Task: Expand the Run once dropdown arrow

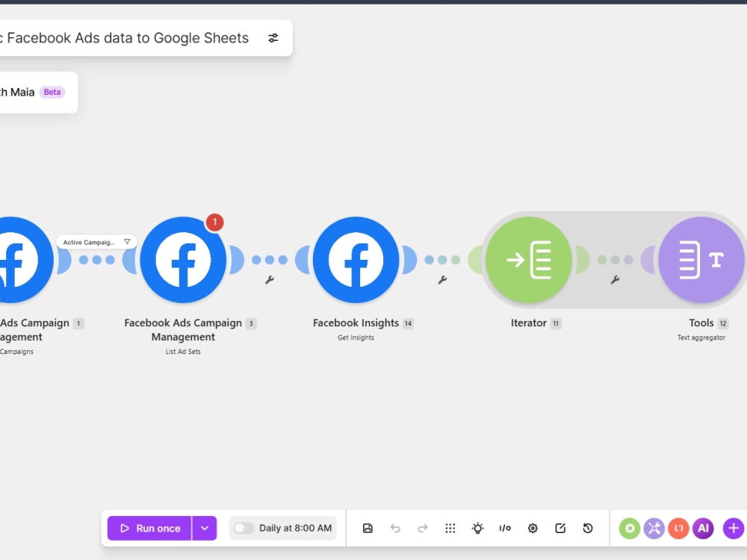Action: pos(205,528)
